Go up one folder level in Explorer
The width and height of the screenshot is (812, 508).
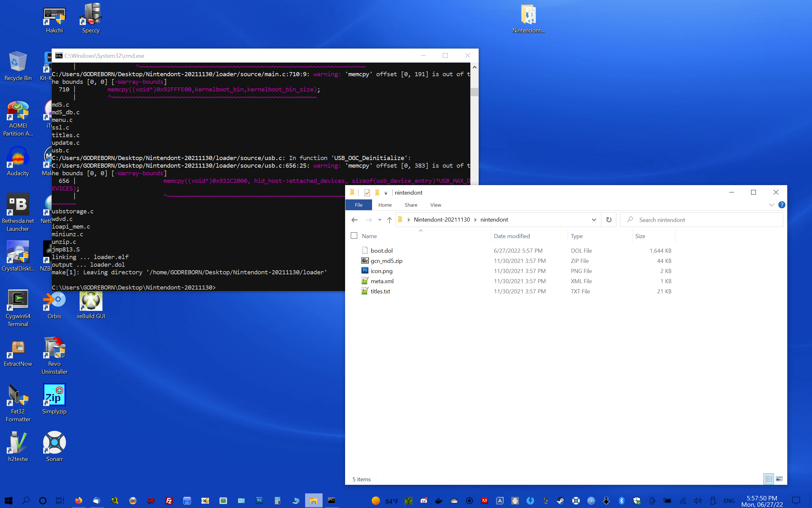[x=389, y=220]
